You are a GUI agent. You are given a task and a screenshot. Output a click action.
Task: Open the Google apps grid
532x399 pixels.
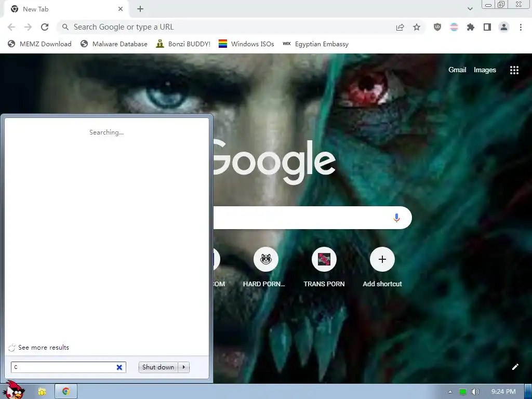coord(514,70)
